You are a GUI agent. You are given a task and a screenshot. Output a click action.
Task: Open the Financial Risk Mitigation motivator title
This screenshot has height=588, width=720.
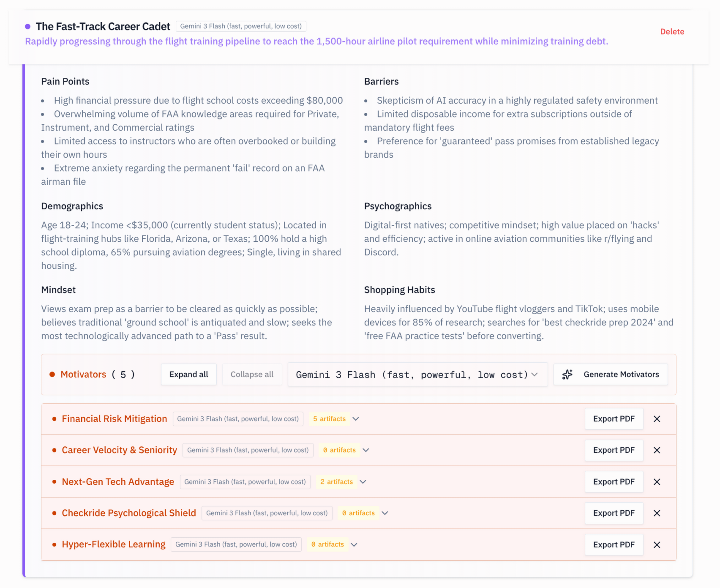(115, 419)
